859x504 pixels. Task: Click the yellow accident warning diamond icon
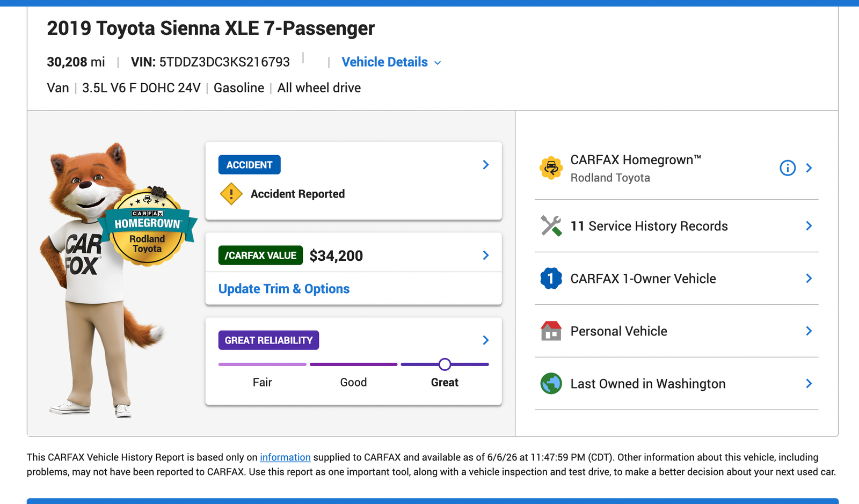pyautogui.click(x=231, y=194)
